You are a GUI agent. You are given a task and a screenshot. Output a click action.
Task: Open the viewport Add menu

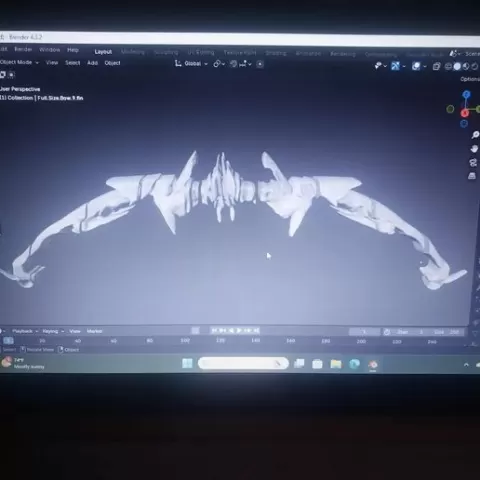click(x=92, y=63)
